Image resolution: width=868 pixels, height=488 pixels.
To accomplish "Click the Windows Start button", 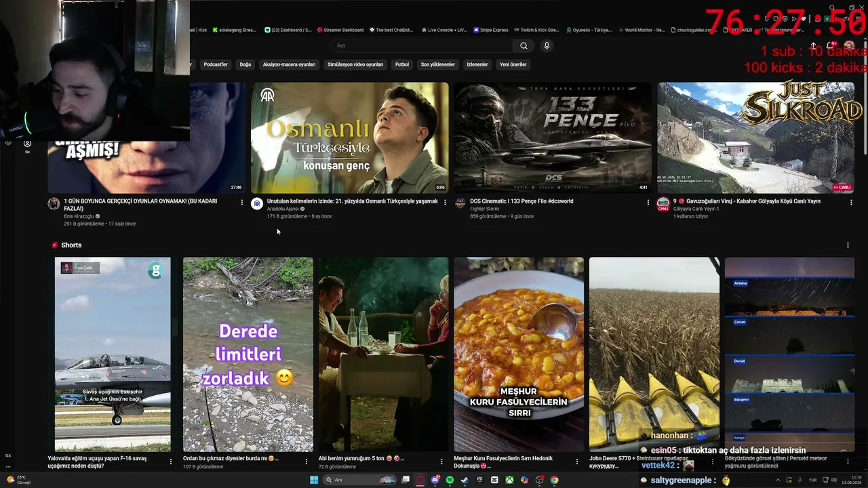I will tap(314, 480).
